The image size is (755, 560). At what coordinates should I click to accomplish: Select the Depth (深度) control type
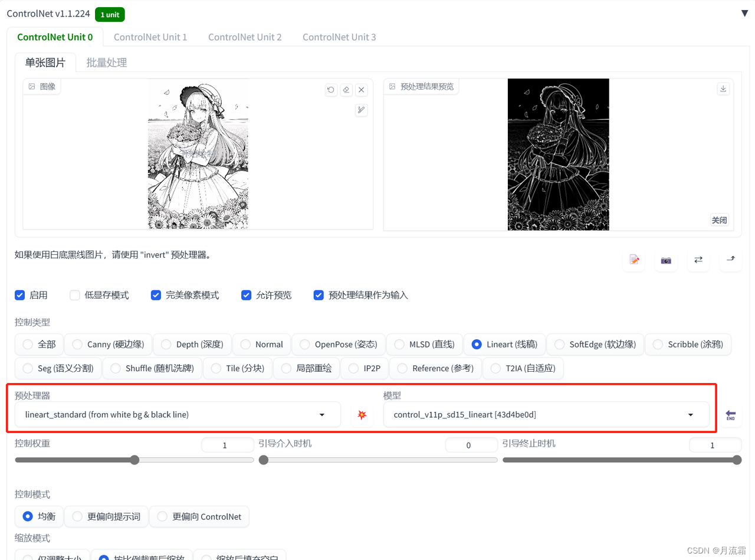tap(191, 344)
